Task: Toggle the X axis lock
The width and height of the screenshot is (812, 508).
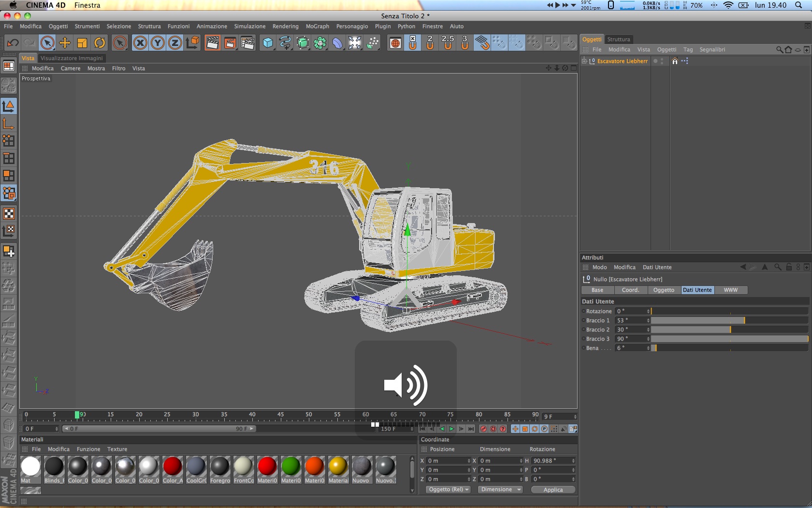Action: coord(140,43)
